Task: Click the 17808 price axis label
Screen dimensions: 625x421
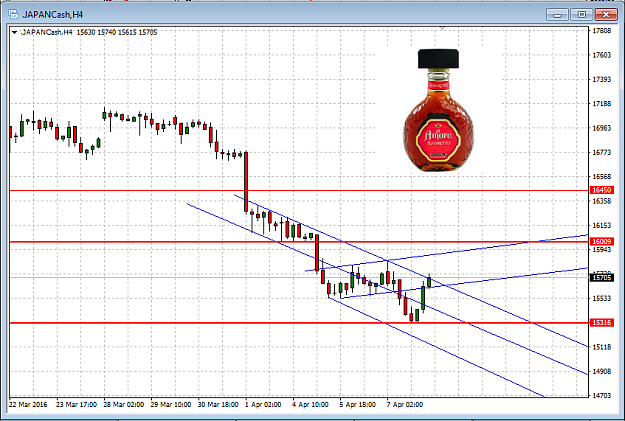Action: [x=601, y=31]
